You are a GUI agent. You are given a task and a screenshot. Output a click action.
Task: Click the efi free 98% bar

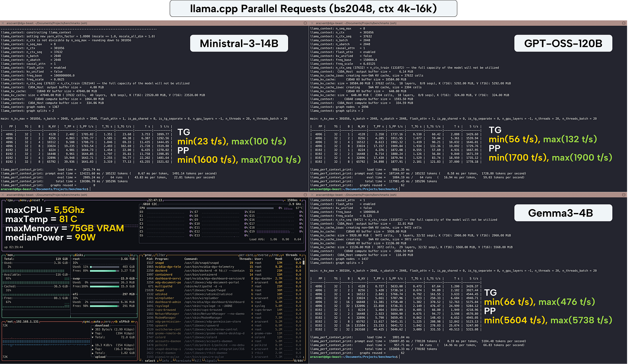pos(104,306)
